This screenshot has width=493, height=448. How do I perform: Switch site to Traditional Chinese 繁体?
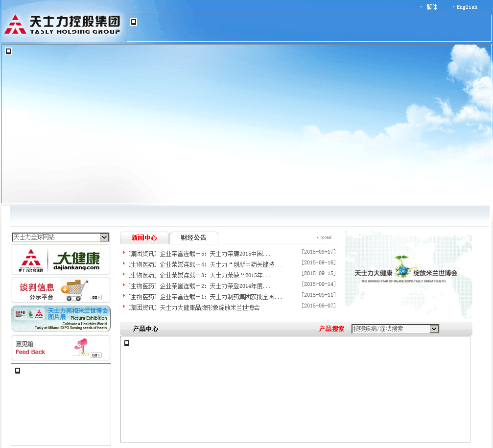tap(432, 7)
